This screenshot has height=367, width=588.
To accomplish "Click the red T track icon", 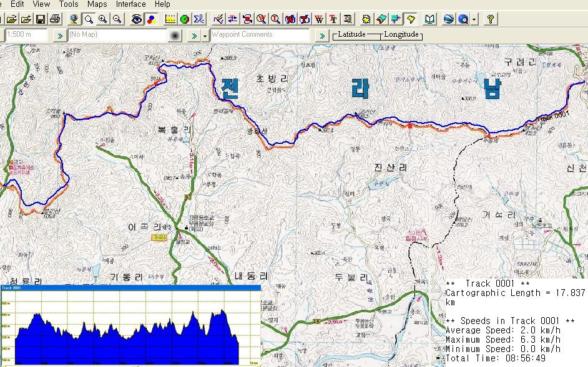I will (333, 19).
